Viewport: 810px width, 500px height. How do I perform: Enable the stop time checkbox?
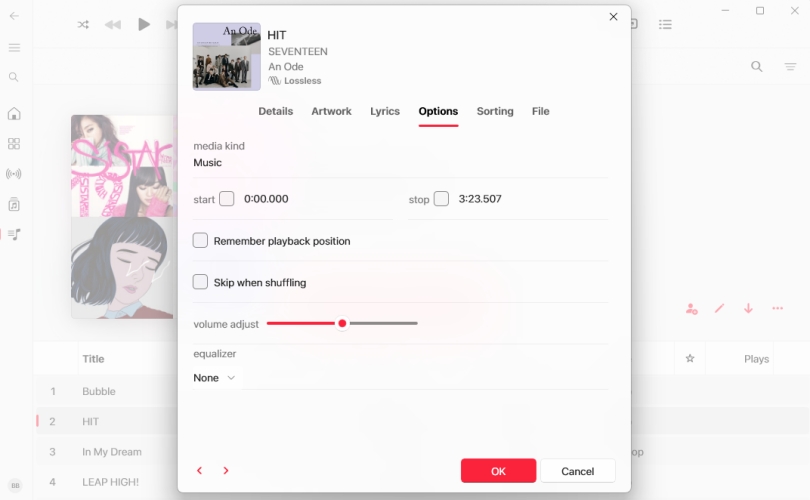click(x=441, y=199)
